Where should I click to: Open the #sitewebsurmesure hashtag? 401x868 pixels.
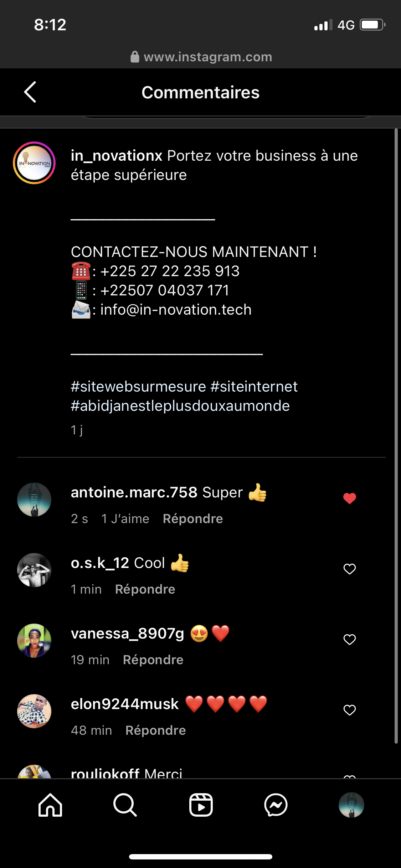click(138, 387)
